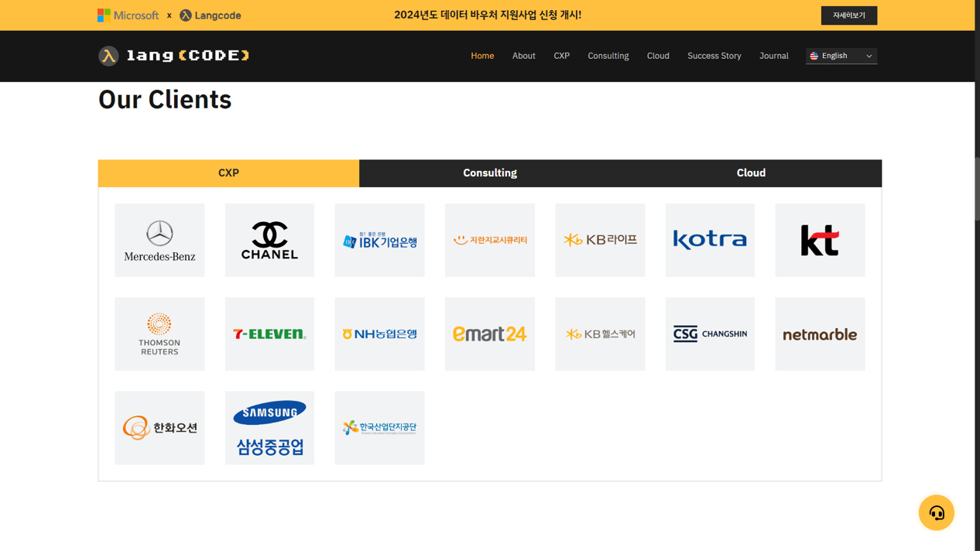The height and width of the screenshot is (551, 980).
Task: Click the 7-Eleven client logo
Action: 269,334
